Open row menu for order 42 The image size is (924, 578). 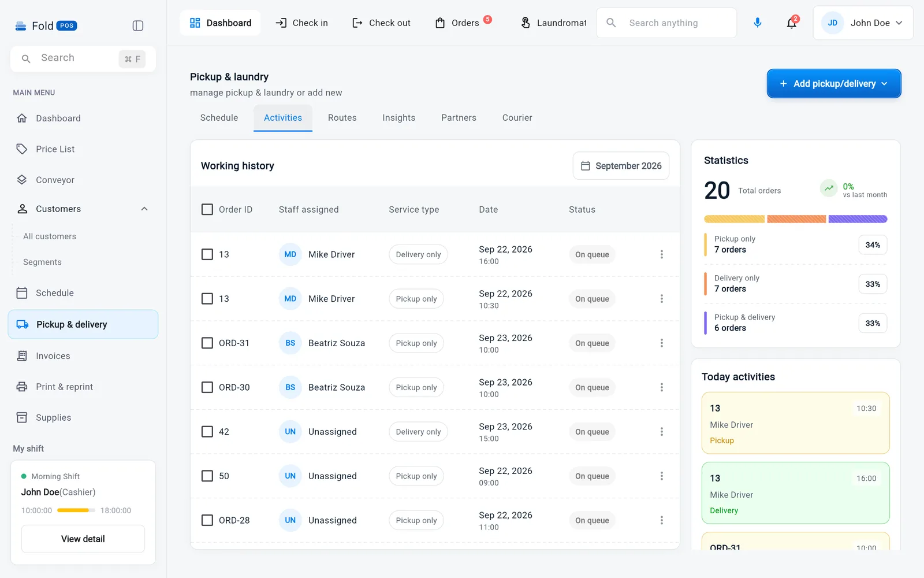click(662, 432)
